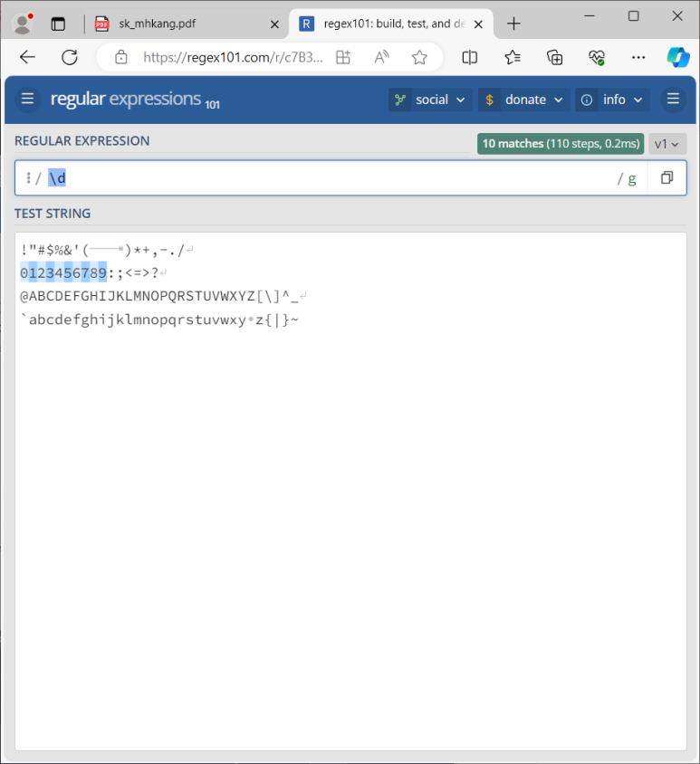The height and width of the screenshot is (764, 700).
Task: Go to the regular expressions 101 home logo
Action: click(x=135, y=100)
